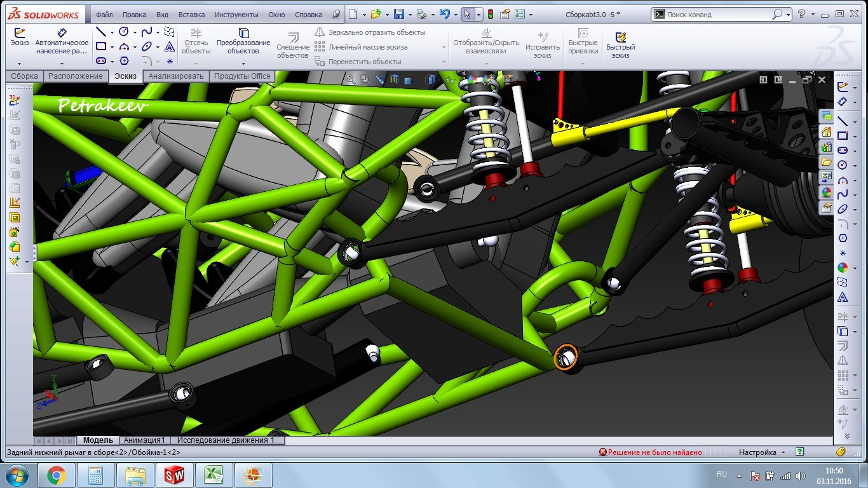Click the Open file folder icon

tap(376, 14)
